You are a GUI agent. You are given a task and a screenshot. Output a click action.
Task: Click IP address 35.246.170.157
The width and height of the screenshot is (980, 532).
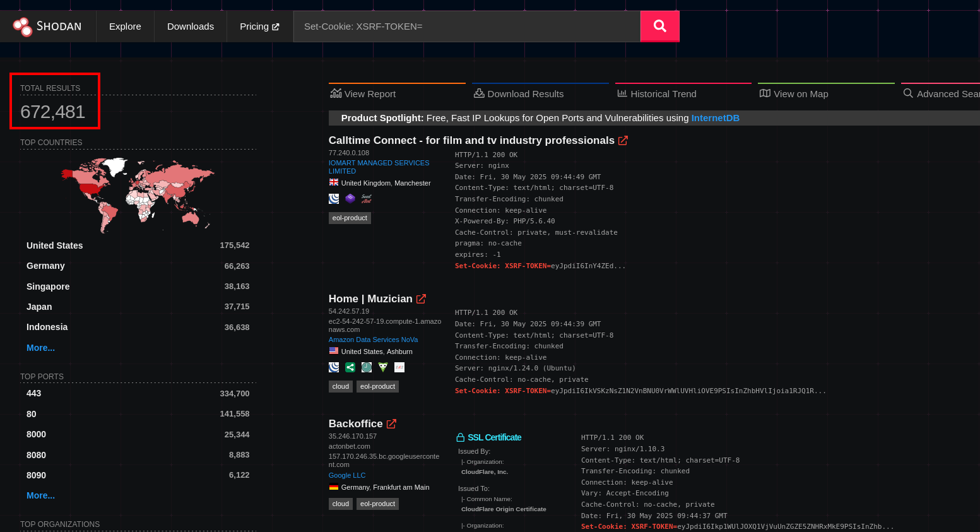pos(353,436)
